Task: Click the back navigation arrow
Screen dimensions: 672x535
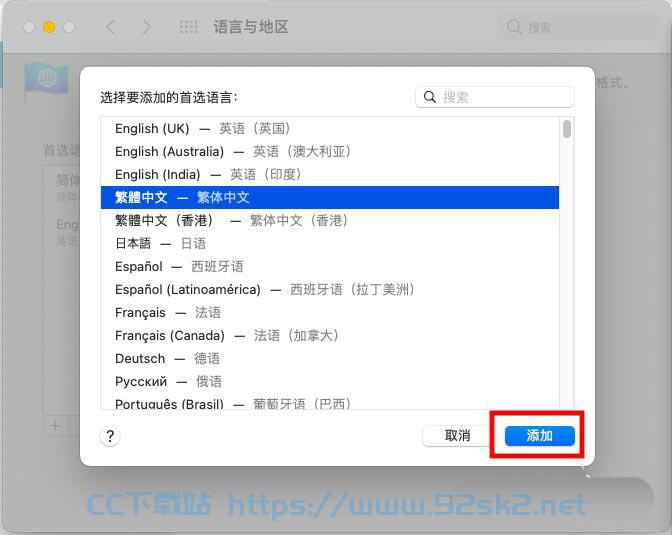Action: click(111, 27)
